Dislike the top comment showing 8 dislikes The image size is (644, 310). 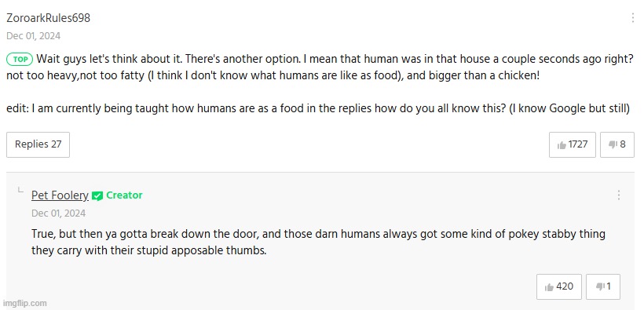click(x=617, y=144)
